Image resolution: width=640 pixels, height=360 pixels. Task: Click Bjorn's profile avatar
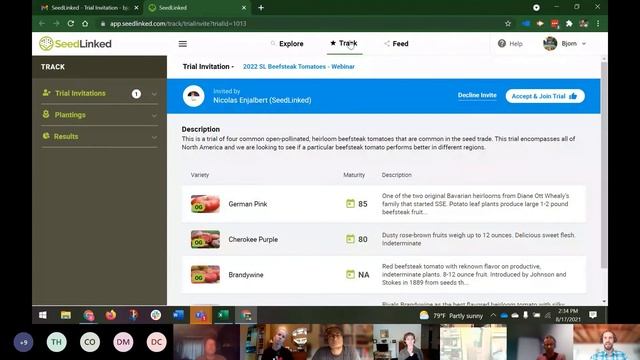point(550,43)
